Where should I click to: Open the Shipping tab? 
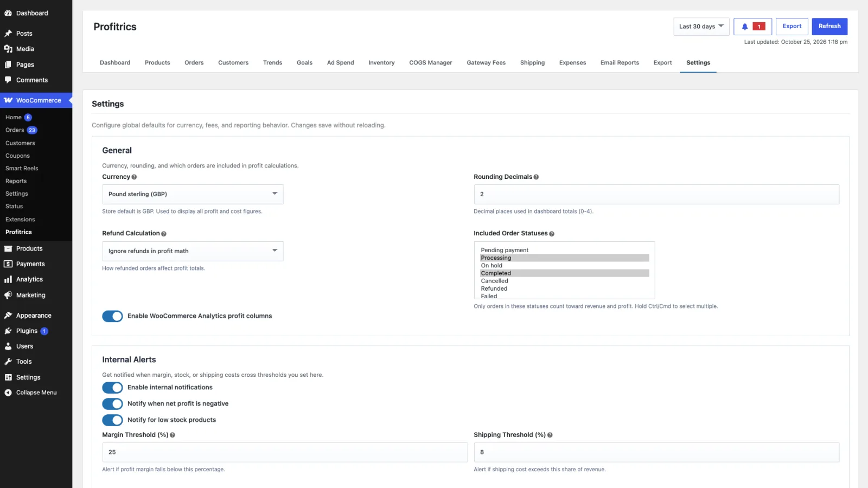click(x=532, y=63)
